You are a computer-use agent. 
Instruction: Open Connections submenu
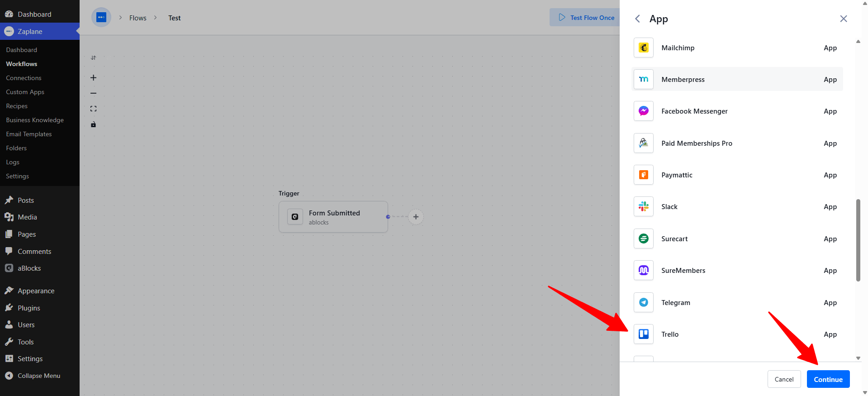tap(24, 78)
